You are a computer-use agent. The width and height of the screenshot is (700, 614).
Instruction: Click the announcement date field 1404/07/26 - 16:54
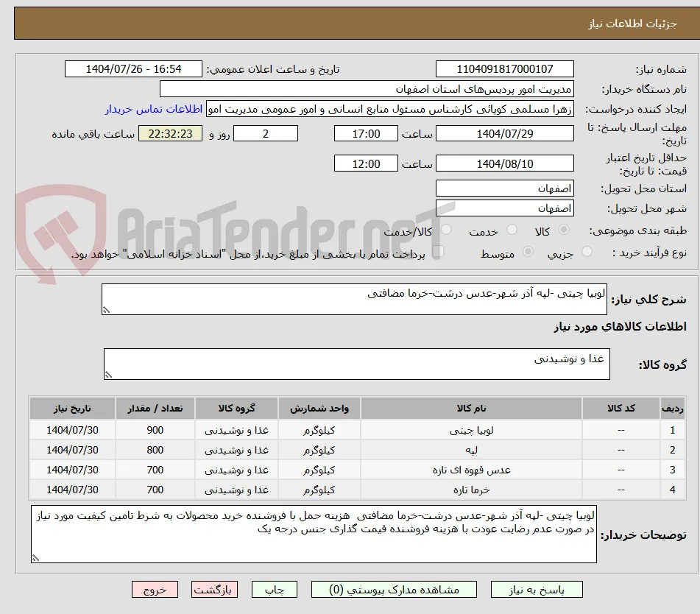click(x=133, y=69)
